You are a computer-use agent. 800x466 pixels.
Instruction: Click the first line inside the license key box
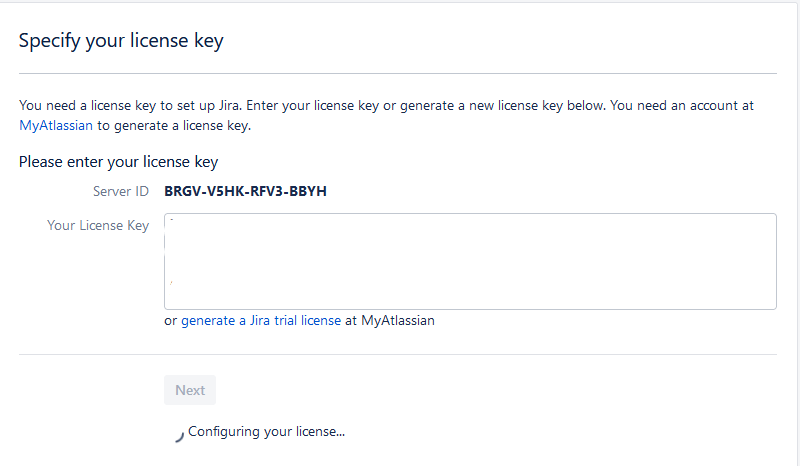[x=470, y=221]
